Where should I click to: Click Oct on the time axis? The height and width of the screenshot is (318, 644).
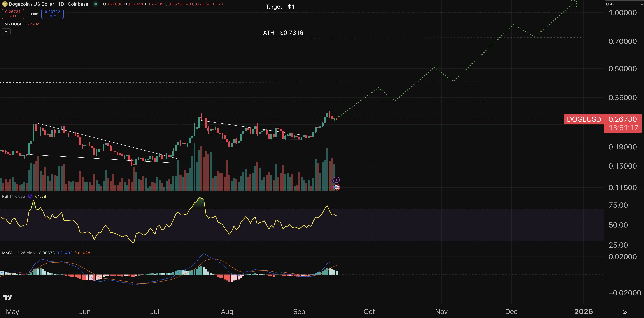369,312
